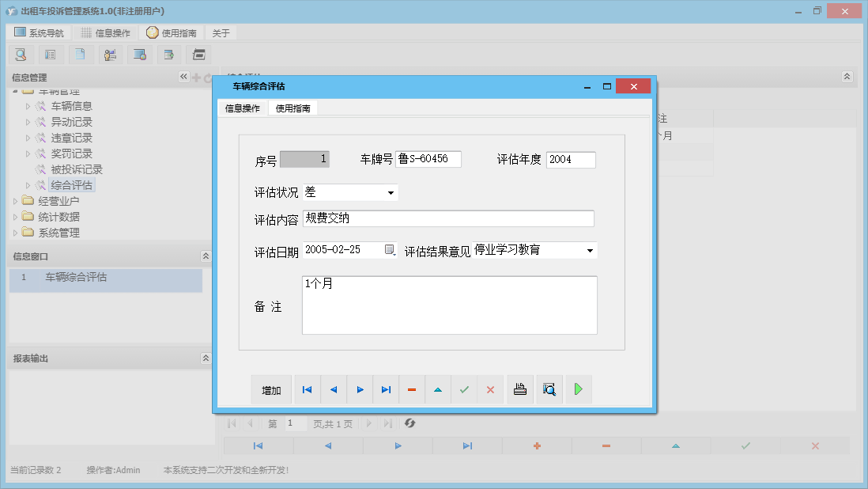Image resolution: width=868 pixels, height=489 pixels.
Task: Click the refresh icon in the bottom pager
Action: 409,423
